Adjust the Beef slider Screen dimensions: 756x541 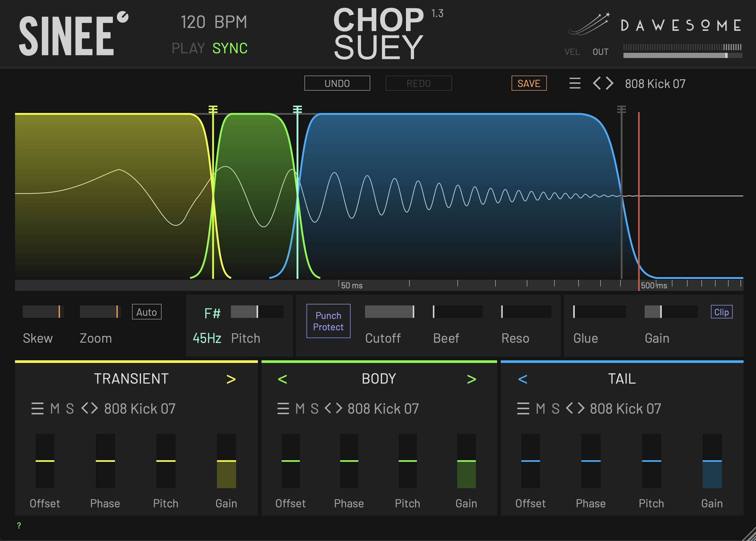coord(457,311)
